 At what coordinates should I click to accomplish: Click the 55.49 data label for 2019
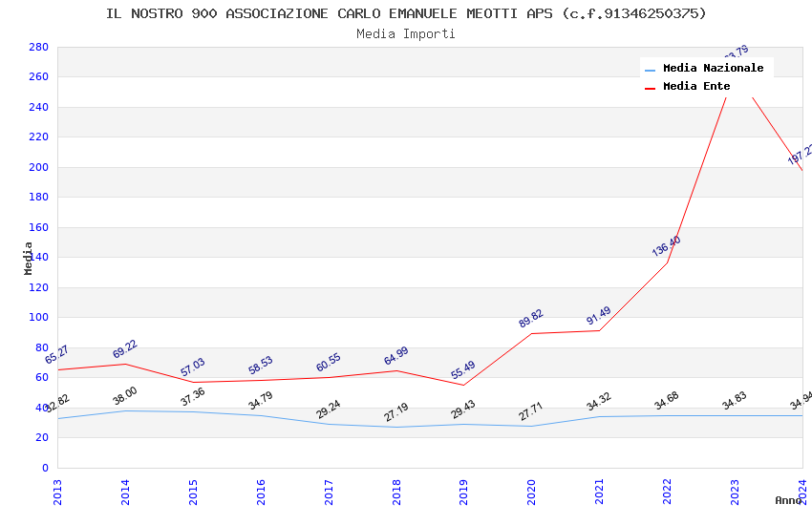[x=463, y=370]
